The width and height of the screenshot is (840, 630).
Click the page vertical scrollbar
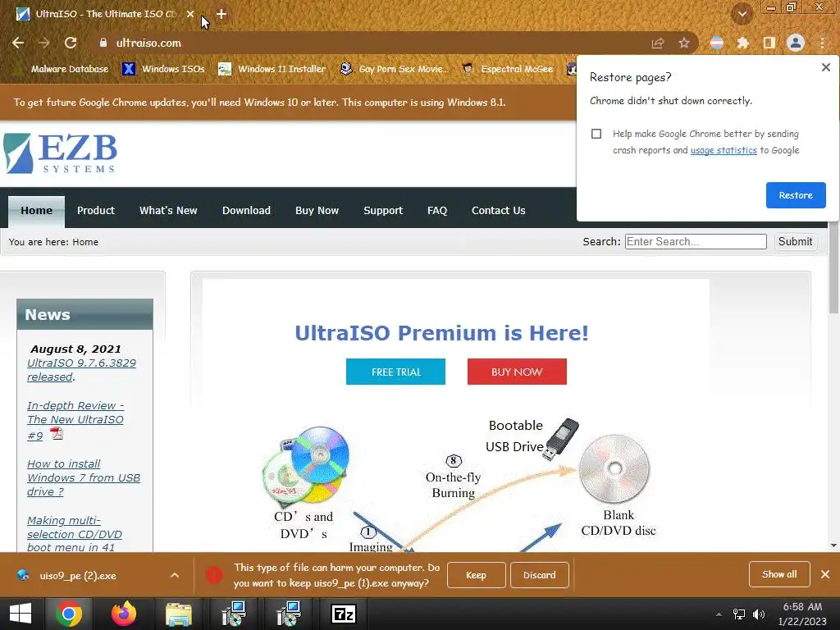pyautogui.click(x=833, y=268)
